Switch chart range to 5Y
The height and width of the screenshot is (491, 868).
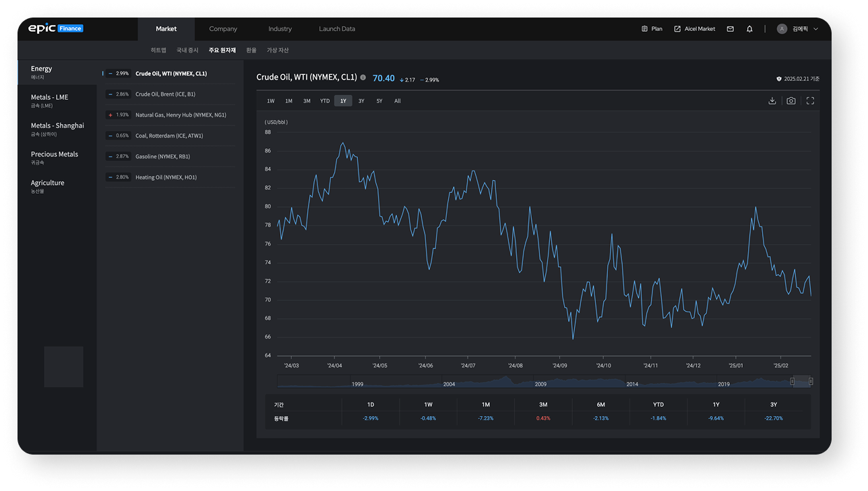(379, 101)
